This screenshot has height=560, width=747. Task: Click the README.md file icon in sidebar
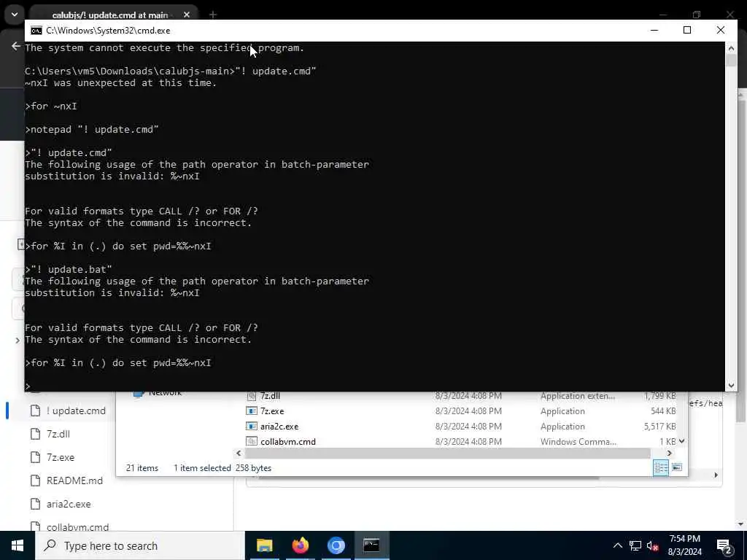tap(35, 481)
